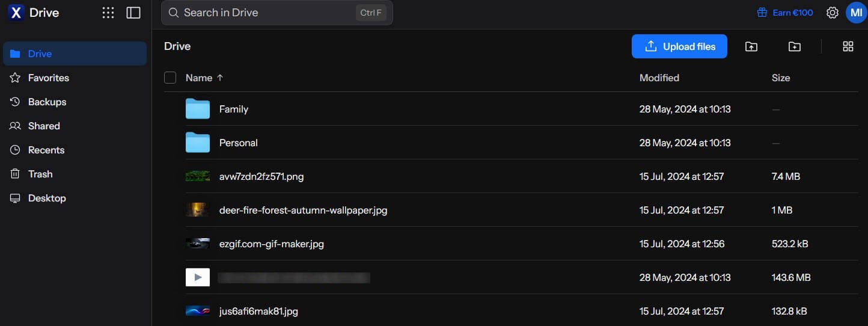The image size is (868, 326).
Task: Click the Shared people icon
Action: coord(16,126)
